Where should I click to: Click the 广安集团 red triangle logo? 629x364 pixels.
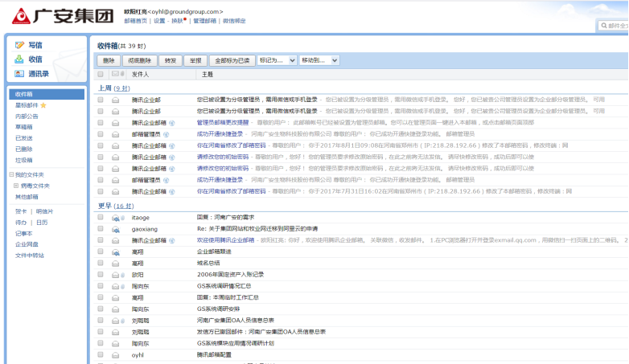[21, 16]
